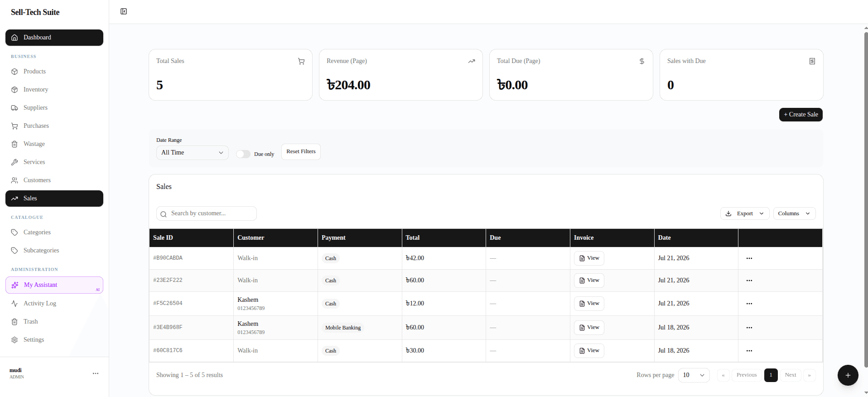Click the Sale ID column header
868x397 pixels.
(x=191, y=238)
